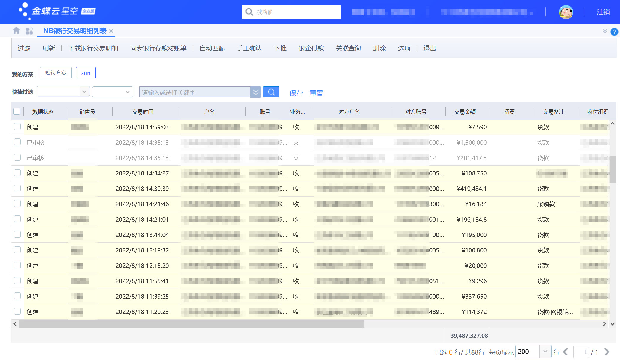Viewport: 620px width, 364px height.
Task: Open the rows-per-page 200 dropdown
Action: 545,352
